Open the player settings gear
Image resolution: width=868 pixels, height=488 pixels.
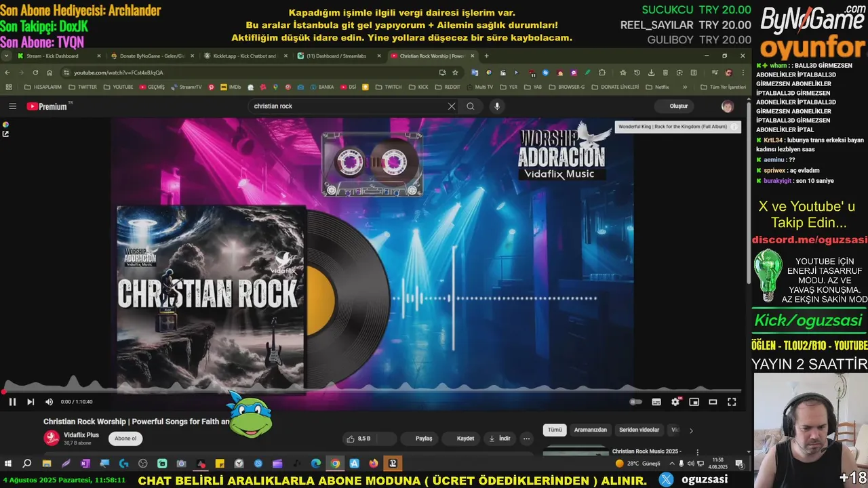(675, 402)
